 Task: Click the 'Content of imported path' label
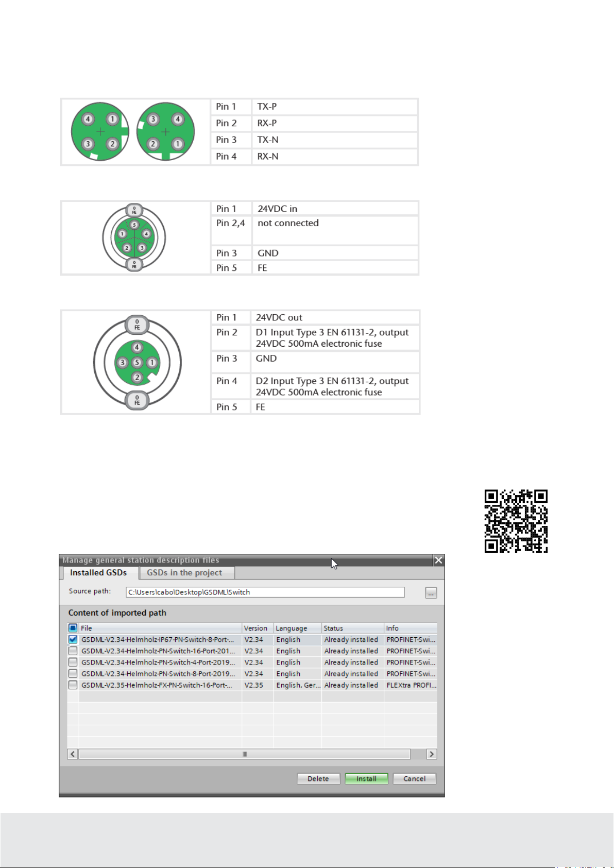pos(117,612)
